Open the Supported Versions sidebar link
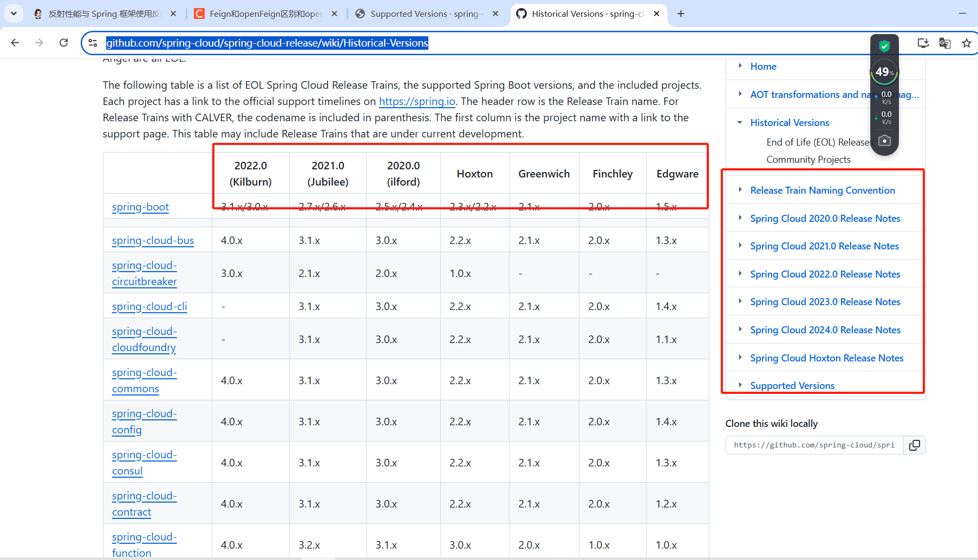The width and height of the screenshot is (978, 560). click(792, 386)
